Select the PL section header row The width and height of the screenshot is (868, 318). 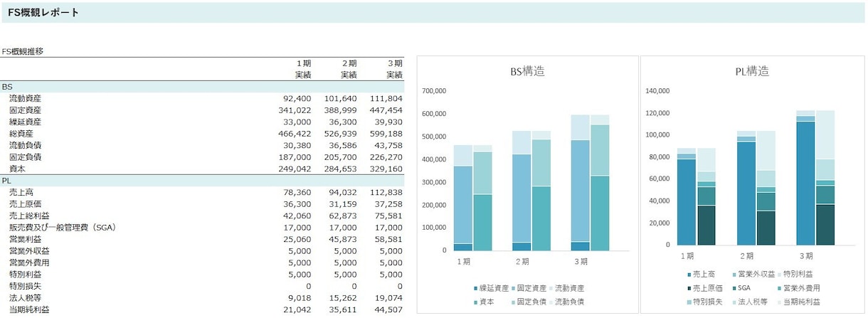202,181
